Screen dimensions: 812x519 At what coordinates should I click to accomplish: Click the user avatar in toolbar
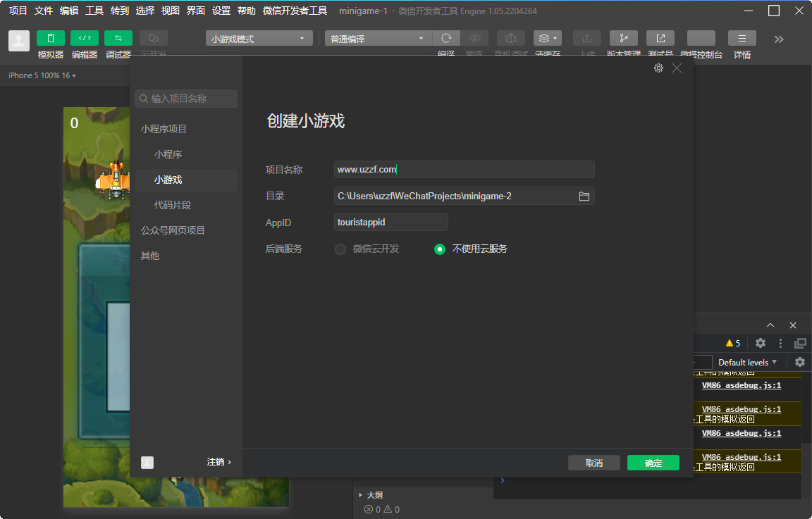pos(19,41)
